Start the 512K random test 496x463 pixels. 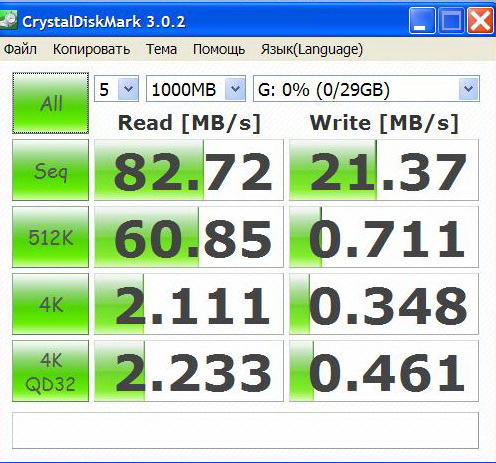tap(50, 237)
